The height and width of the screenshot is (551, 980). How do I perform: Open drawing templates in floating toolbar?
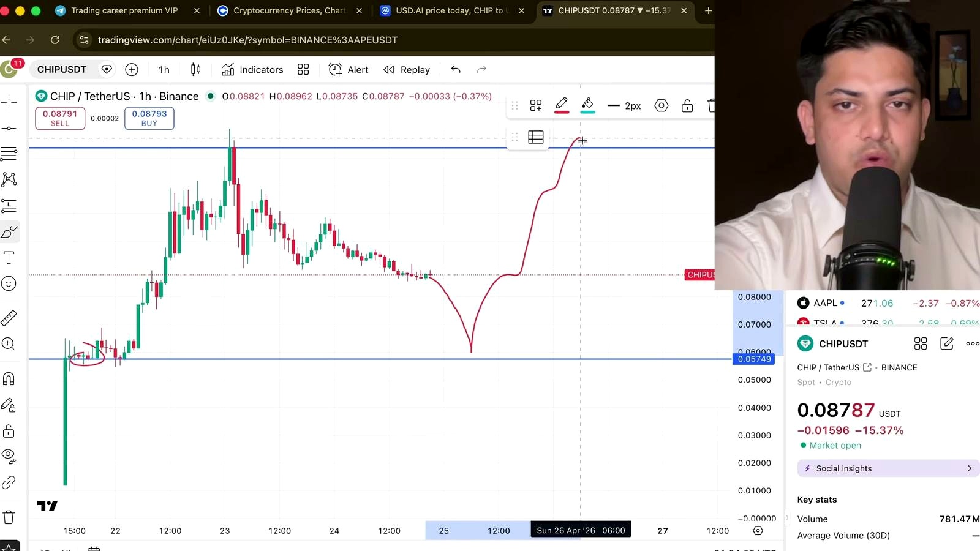coord(536,106)
